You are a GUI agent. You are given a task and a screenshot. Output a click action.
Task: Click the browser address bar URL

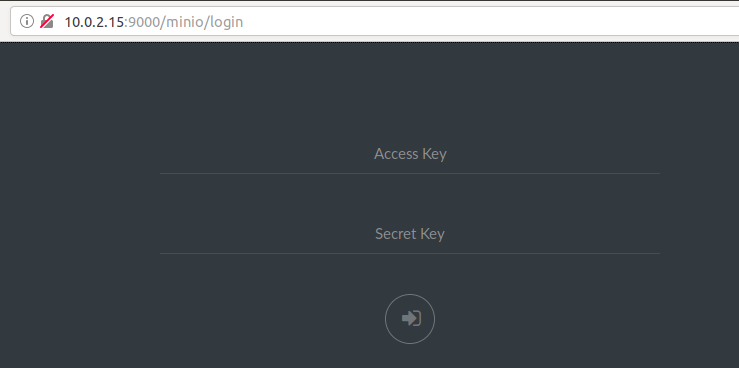(x=154, y=22)
